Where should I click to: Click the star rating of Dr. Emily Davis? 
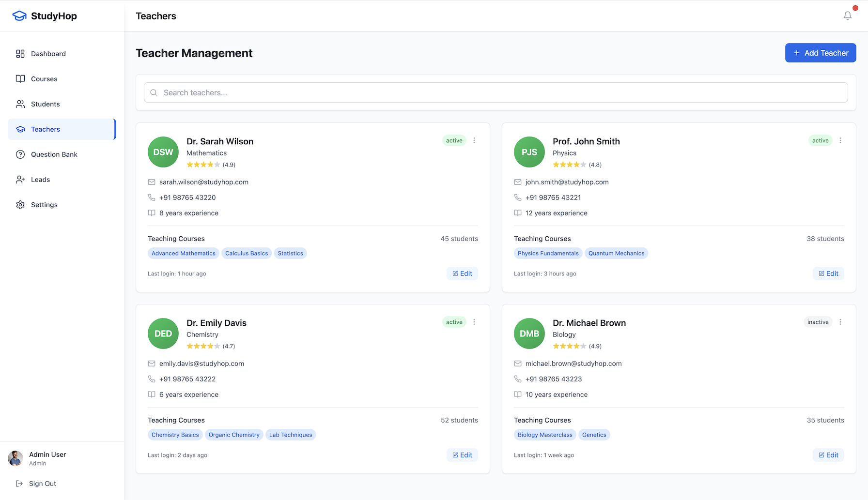(203, 346)
